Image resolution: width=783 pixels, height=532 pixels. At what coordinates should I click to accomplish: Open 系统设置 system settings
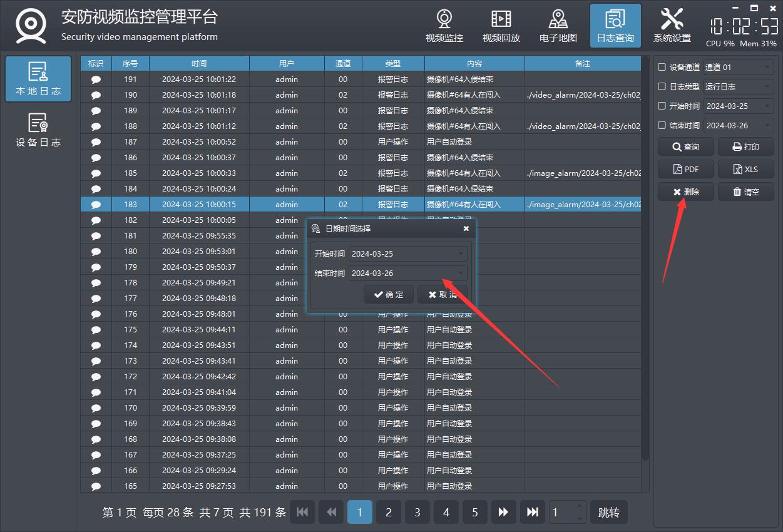[672, 26]
